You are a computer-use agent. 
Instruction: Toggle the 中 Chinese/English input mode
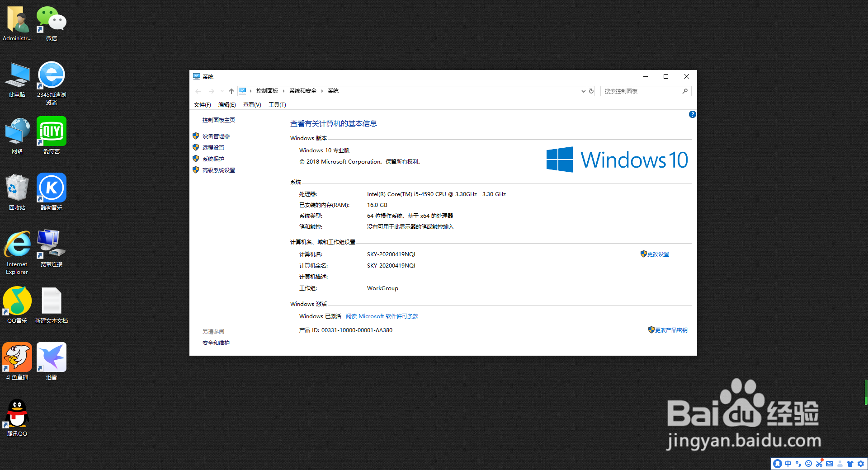(788, 464)
